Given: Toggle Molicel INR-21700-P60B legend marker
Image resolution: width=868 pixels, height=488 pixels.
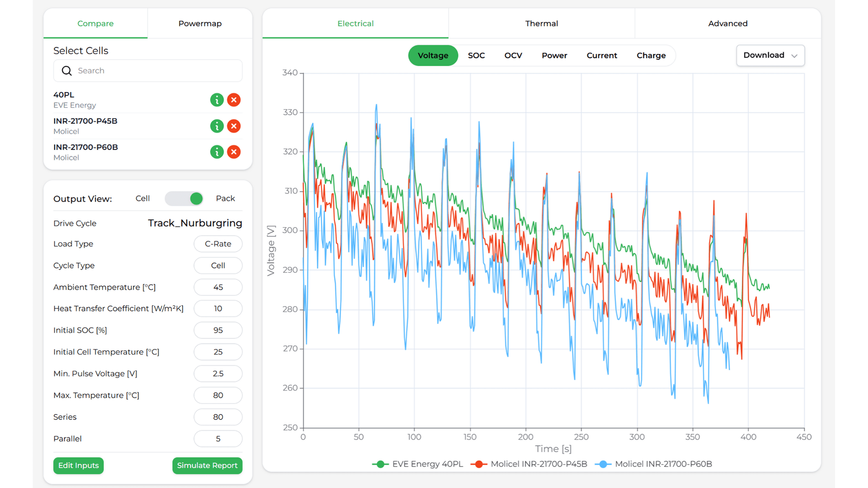Looking at the screenshot, I should click(x=603, y=464).
